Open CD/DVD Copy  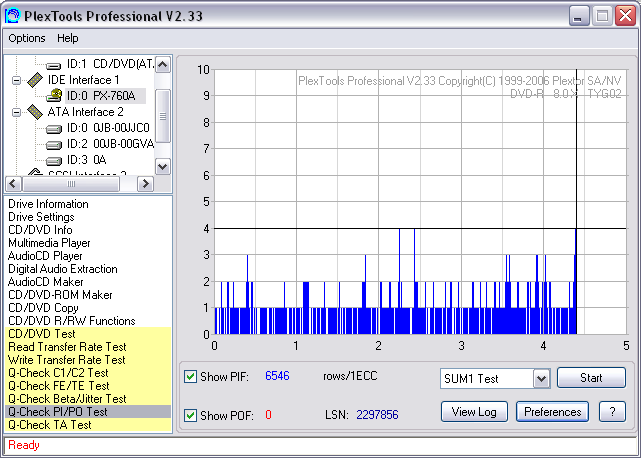(x=43, y=308)
